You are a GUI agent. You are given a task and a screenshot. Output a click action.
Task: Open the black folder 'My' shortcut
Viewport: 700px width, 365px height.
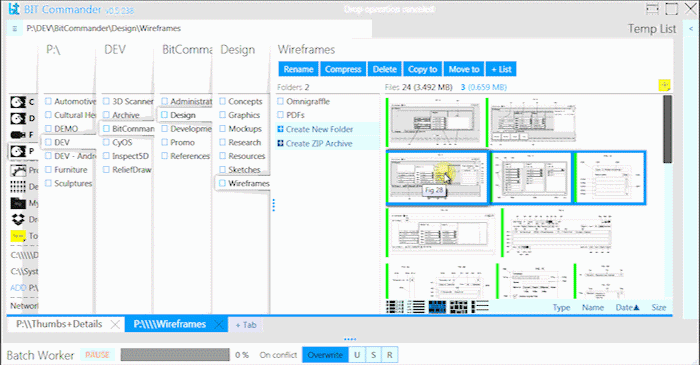[18, 203]
